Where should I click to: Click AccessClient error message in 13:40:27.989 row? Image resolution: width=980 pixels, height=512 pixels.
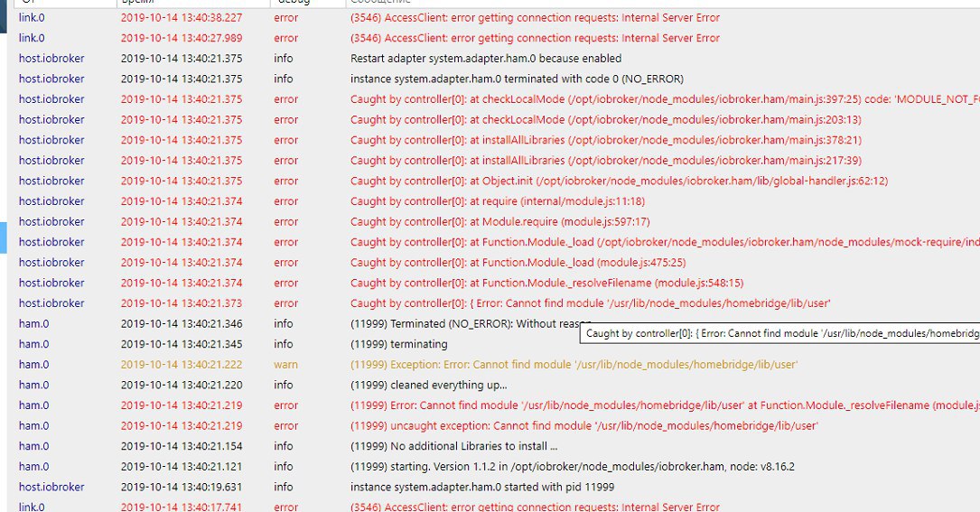click(x=535, y=38)
